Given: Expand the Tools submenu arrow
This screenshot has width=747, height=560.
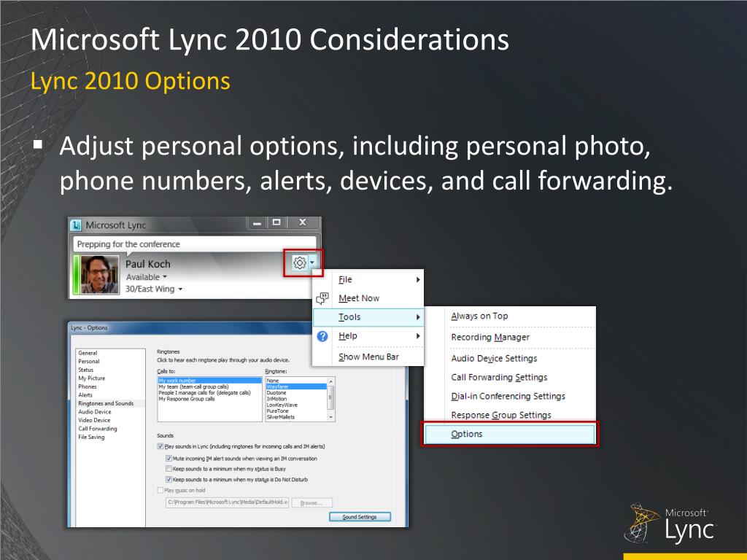Looking at the screenshot, I should tap(418, 317).
